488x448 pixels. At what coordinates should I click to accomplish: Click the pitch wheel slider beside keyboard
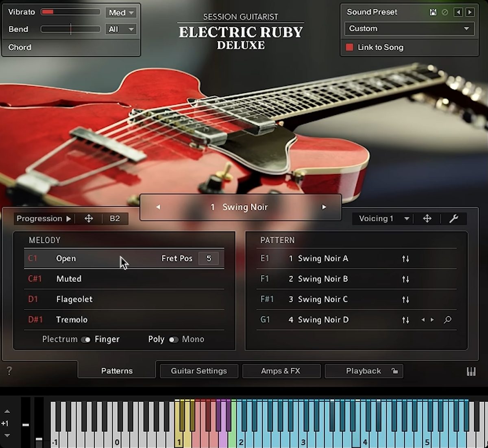26,423
